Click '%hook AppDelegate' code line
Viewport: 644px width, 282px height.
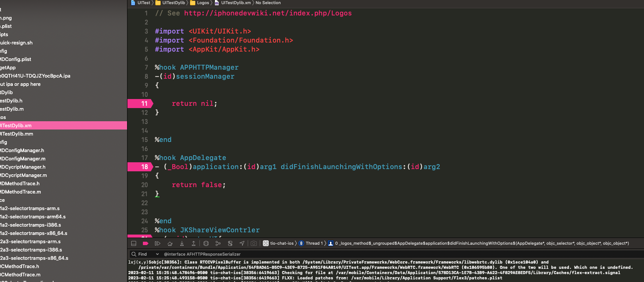click(x=190, y=158)
